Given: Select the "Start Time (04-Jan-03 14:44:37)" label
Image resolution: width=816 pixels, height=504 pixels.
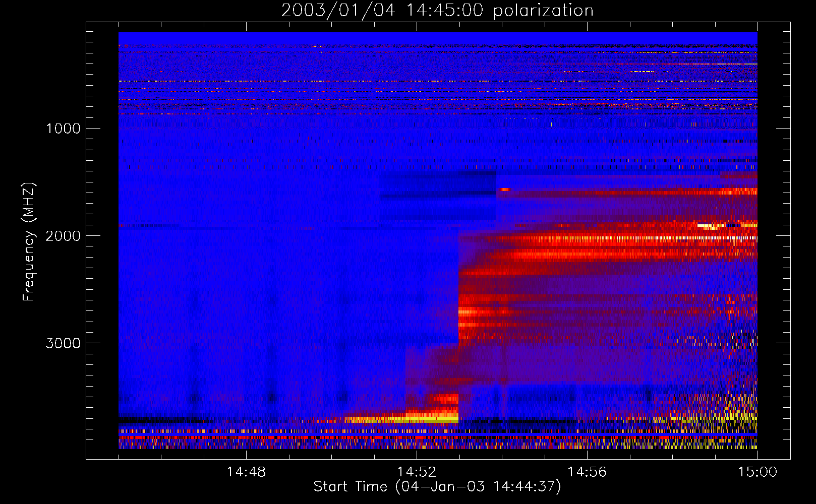Looking at the screenshot, I should 437,487.
